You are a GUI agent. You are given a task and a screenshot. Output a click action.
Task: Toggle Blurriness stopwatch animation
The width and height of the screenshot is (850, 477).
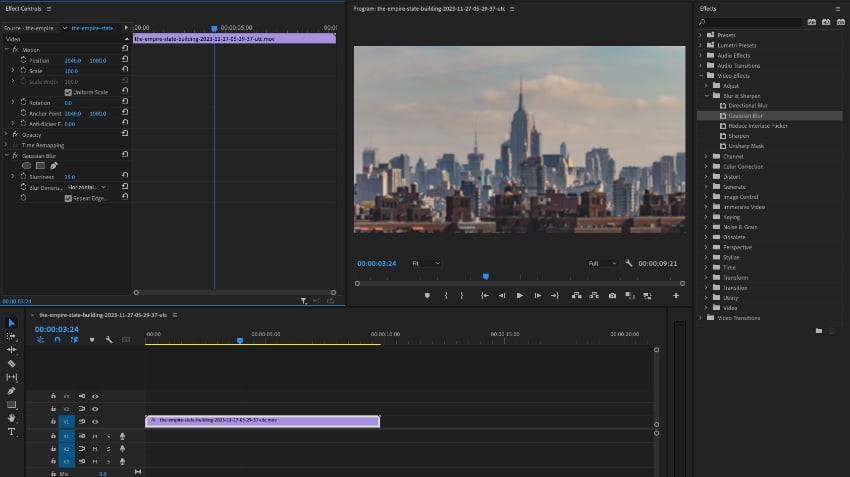[23, 176]
